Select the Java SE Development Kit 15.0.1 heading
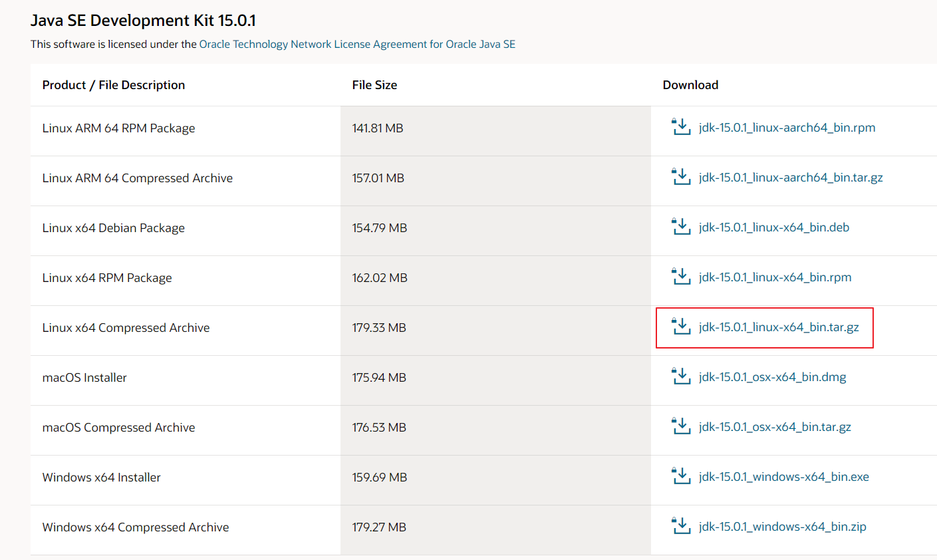 pos(143,21)
